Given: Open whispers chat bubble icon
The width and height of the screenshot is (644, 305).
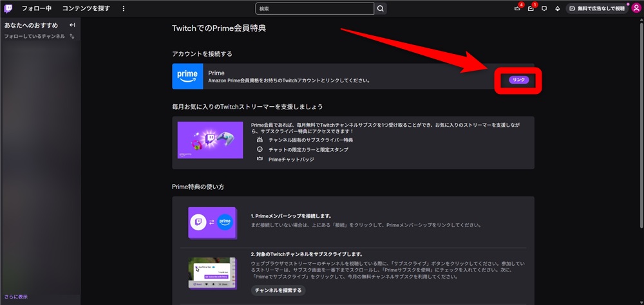Looking at the screenshot, I should pos(544,8).
